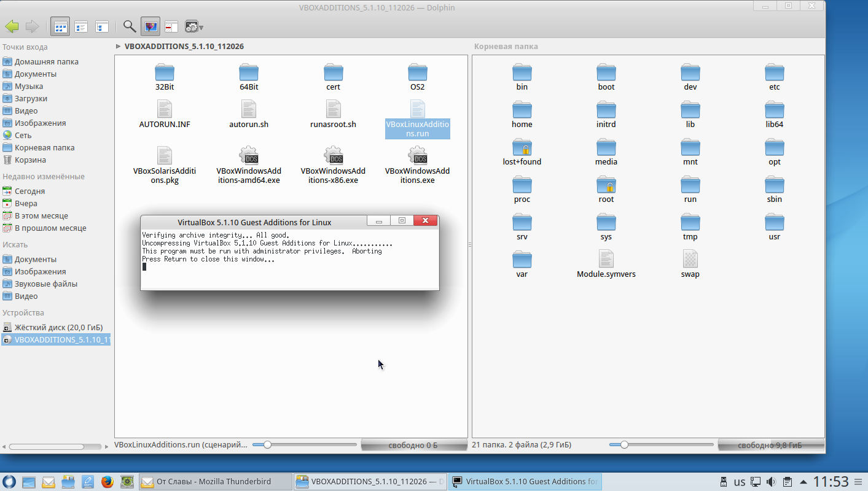
Task: Select the swap file icon
Action: coord(690,259)
